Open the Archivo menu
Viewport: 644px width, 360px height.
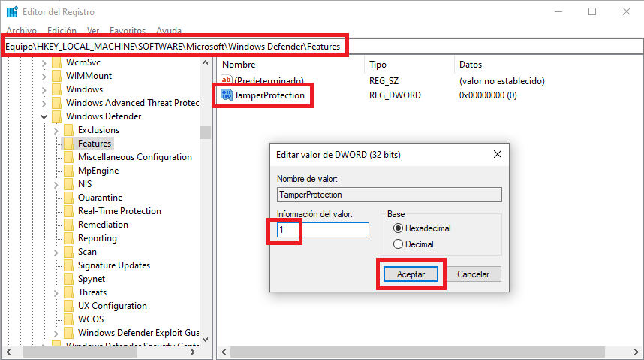(21, 31)
